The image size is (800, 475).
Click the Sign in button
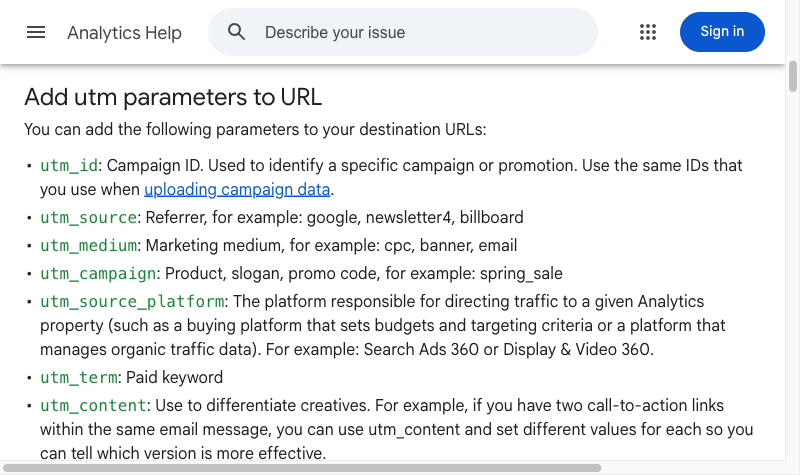pos(722,32)
